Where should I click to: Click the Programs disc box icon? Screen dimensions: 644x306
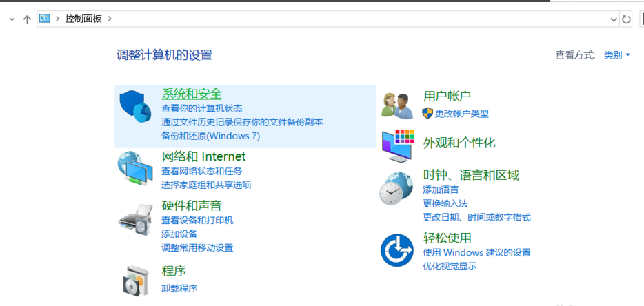pos(135,279)
